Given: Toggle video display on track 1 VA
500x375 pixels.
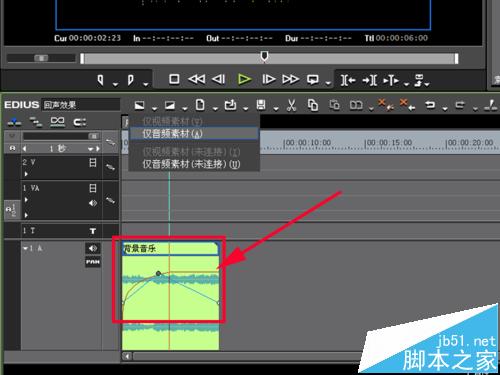Looking at the screenshot, I should [x=93, y=188].
